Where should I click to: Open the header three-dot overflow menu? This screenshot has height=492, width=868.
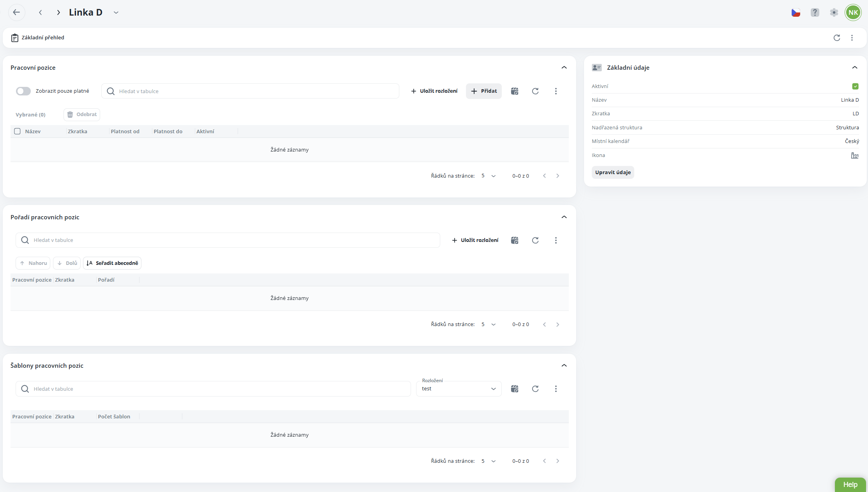852,38
